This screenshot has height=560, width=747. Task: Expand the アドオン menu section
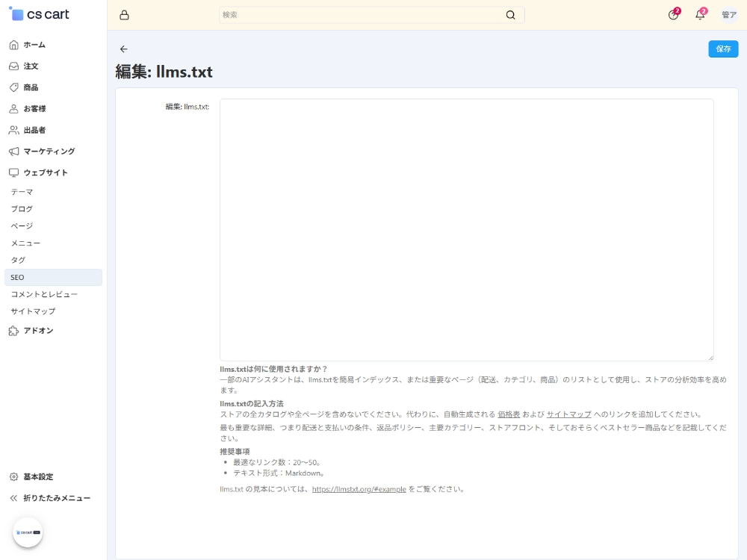pos(38,331)
